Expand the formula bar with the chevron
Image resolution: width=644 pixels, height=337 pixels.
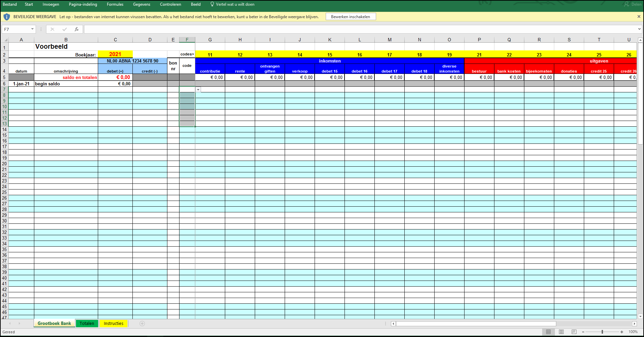639,29
